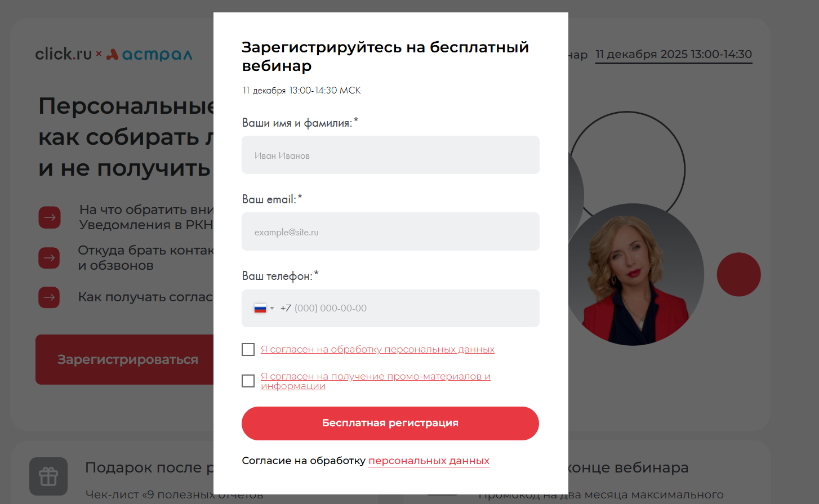Click the third red arrow bullet icon
The image size is (819, 504).
(x=50, y=297)
